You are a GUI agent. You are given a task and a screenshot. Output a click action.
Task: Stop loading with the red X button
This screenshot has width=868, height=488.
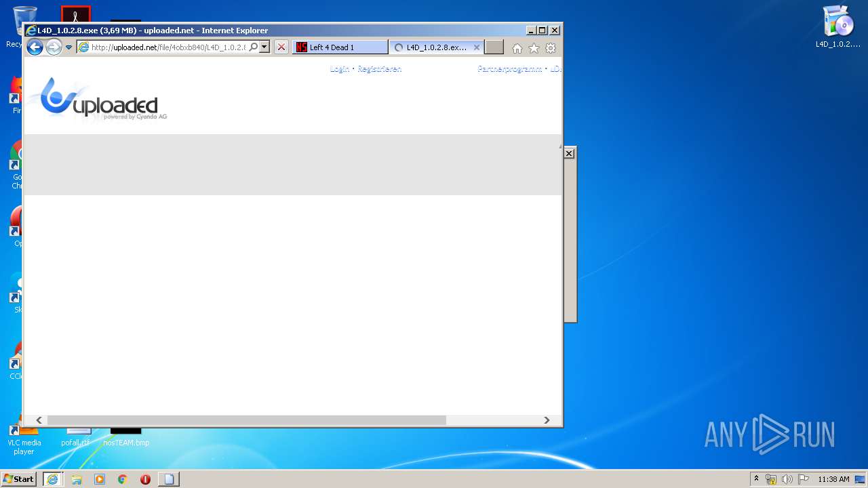[281, 47]
